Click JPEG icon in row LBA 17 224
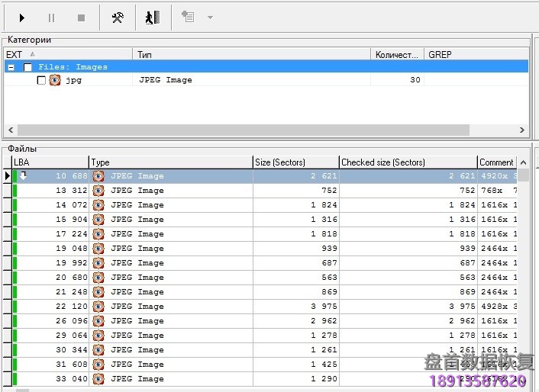The width and height of the screenshot is (539, 392). [x=98, y=234]
